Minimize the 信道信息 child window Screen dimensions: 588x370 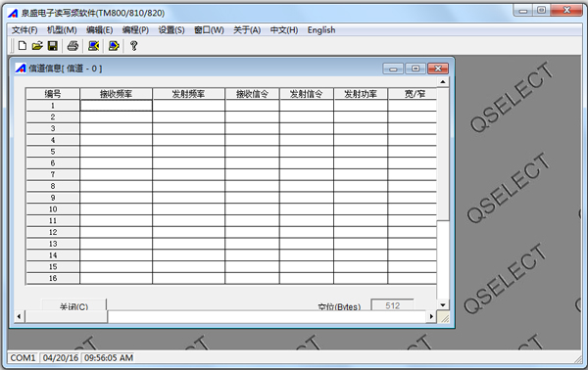click(x=393, y=69)
